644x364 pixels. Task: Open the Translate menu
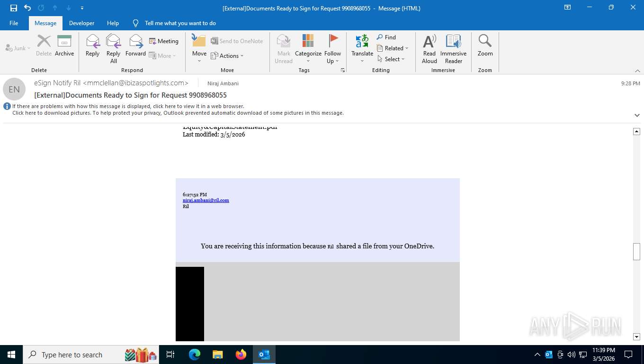click(362, 48)
